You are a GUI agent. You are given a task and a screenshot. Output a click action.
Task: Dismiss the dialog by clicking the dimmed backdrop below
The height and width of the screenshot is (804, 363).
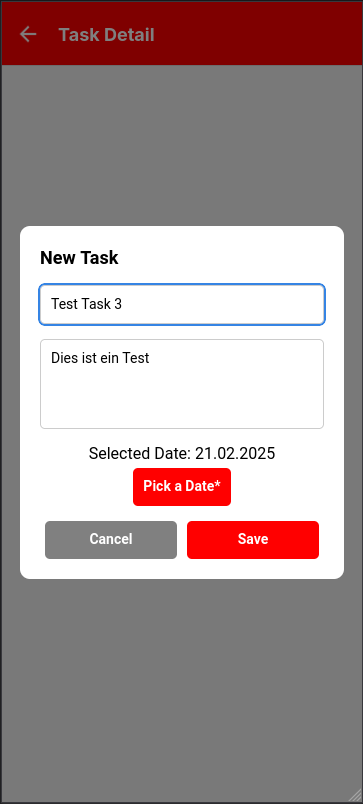coord(182,687)
